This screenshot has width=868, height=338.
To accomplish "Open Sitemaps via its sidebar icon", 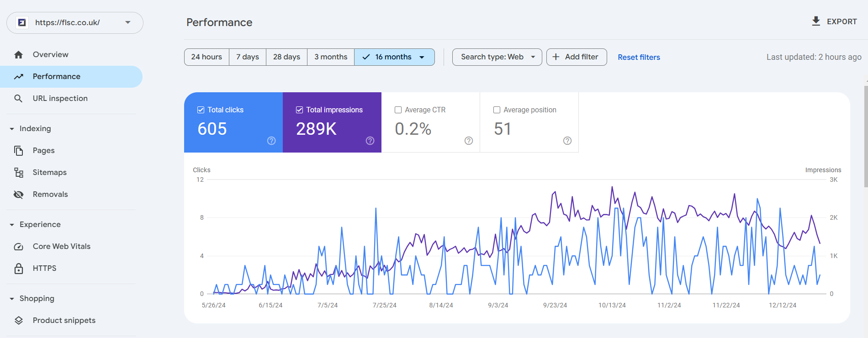I will coord(18,173).
